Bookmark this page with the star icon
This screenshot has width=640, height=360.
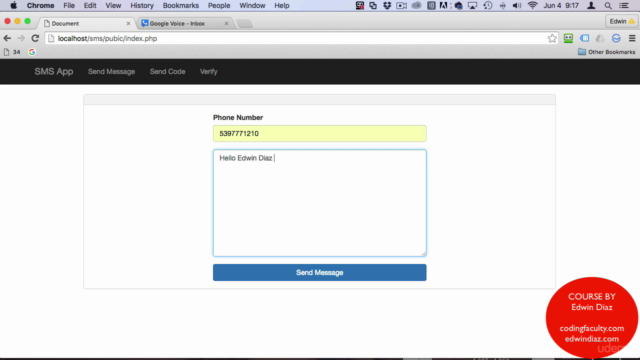(x=552, y=38)
